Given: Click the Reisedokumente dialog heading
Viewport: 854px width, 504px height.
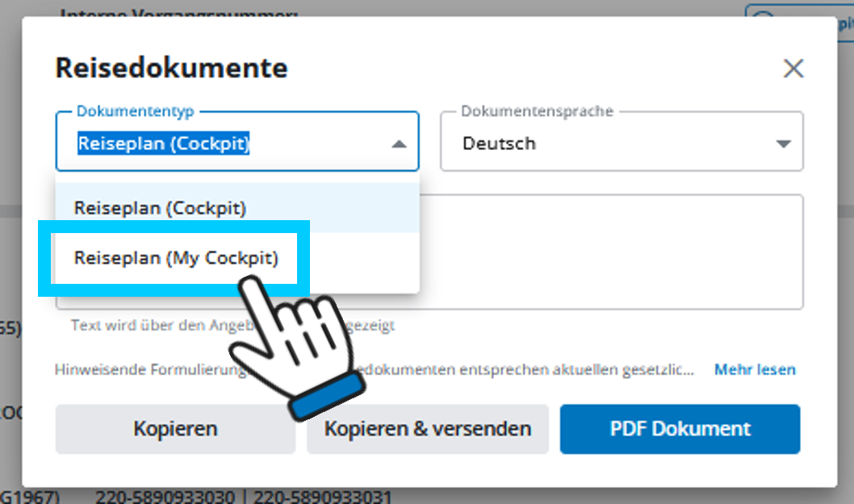Looking at the screenshot, I should coord(171,68).
